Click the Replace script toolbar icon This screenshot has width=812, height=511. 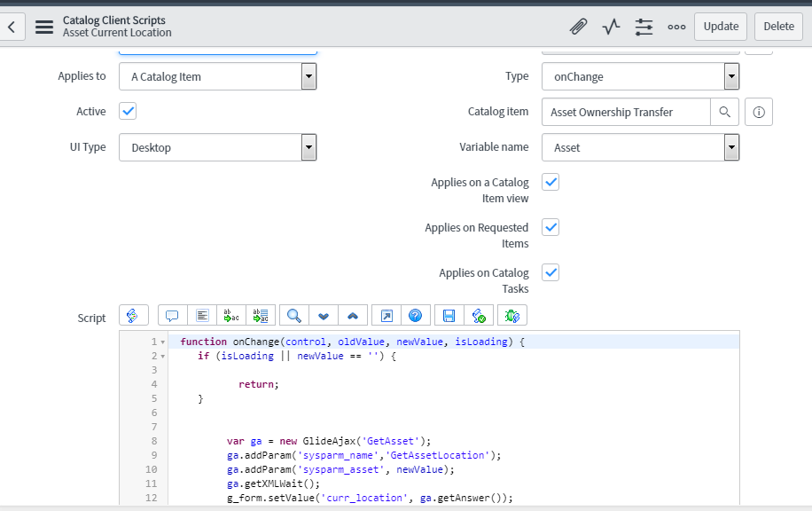pos(231,315)
